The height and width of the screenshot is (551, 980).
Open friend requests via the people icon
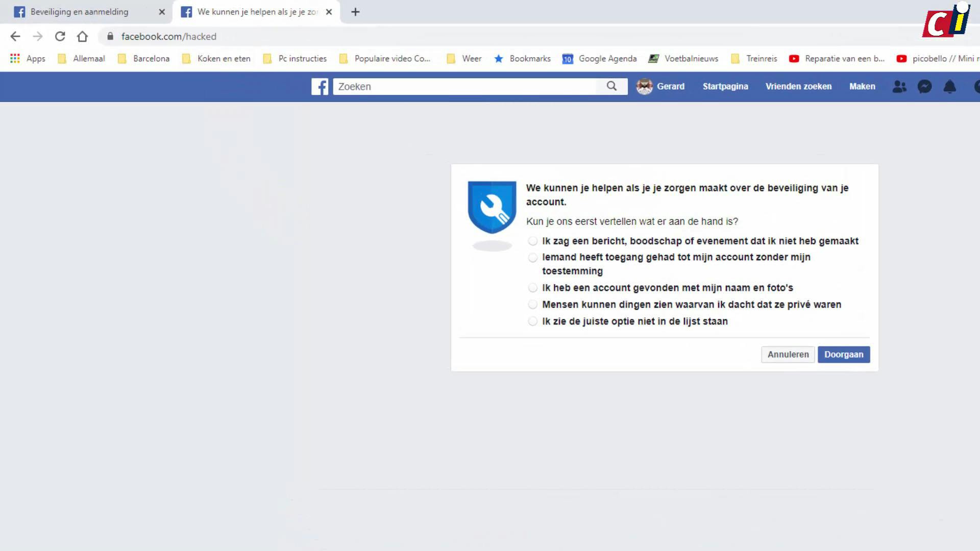[x=899, y=87]
